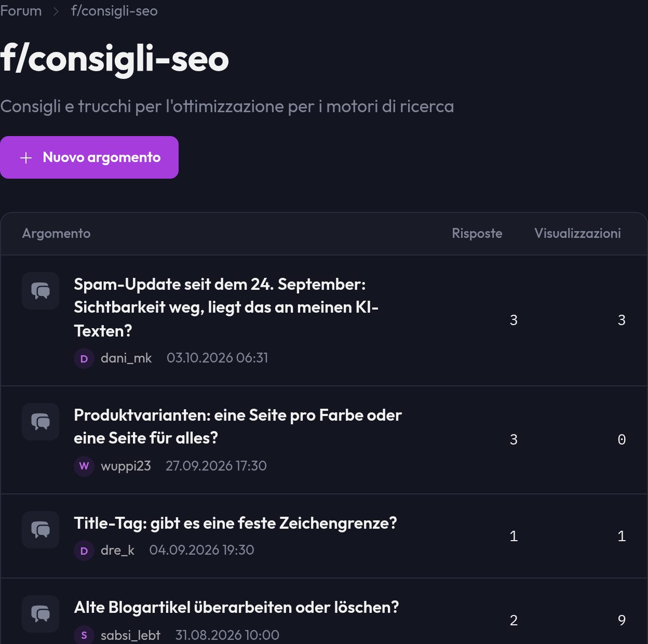The image size is (648, 644).
Task: Click the chat icon beside Alte Blogartikel topic
Action: tap(40, 614)
